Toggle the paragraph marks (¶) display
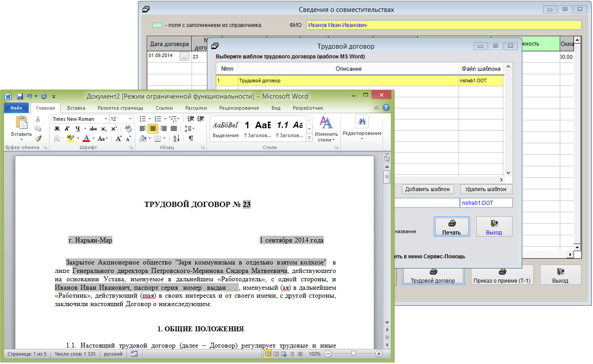The height and width of the screenshot is (364, 593). [x=191, y=138]
